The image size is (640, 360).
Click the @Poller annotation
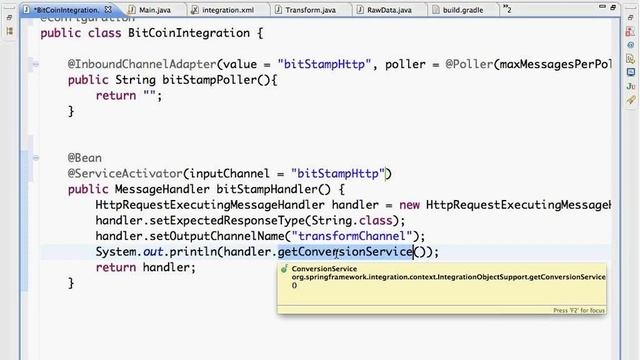(469, 64)
